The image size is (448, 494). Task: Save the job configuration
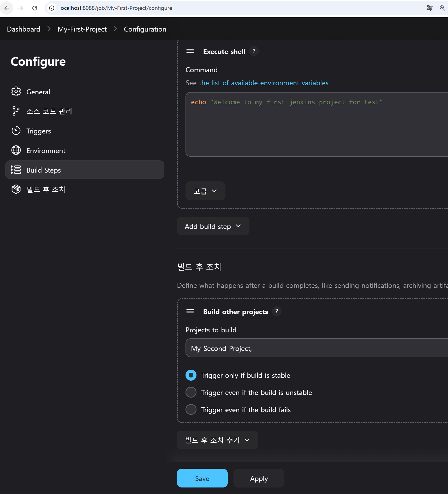(x=202, y=478)
